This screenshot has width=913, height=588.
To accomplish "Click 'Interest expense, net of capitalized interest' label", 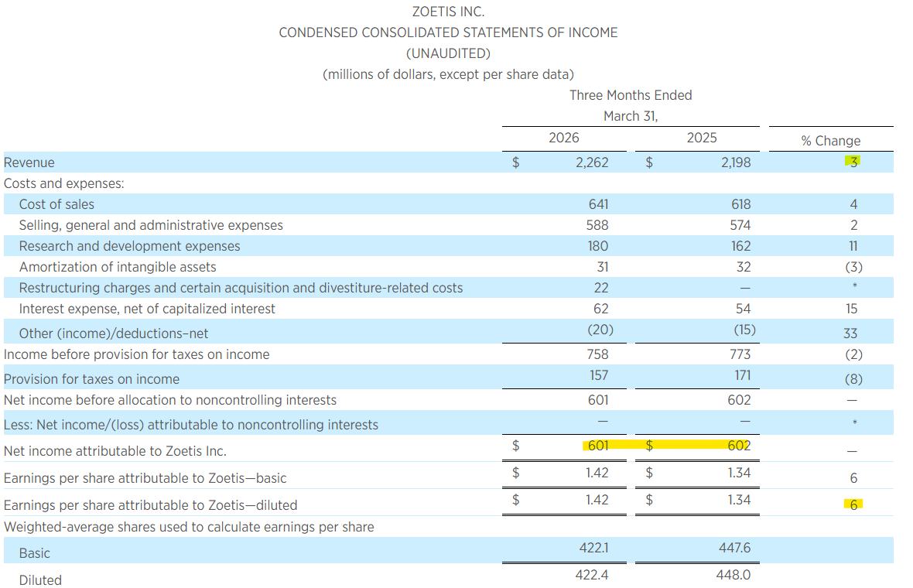I will (147, 309).
